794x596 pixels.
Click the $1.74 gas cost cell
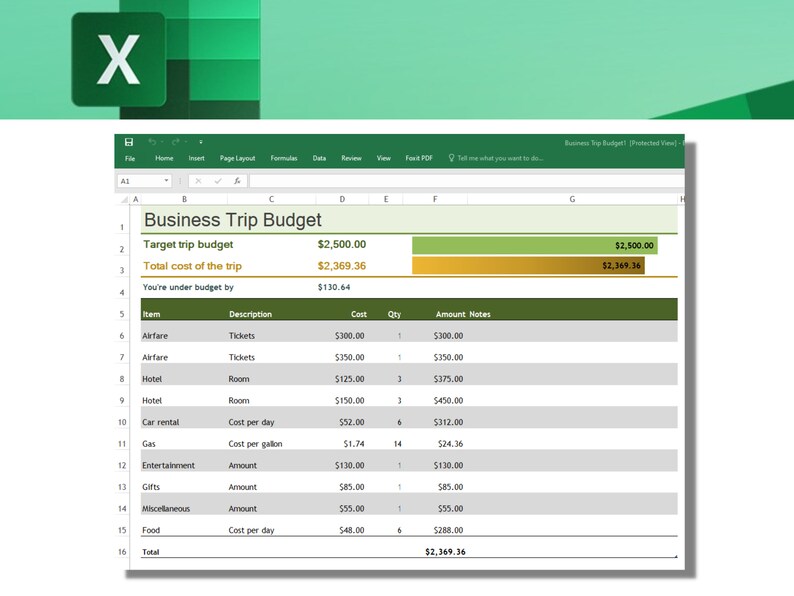click(353, 444)
